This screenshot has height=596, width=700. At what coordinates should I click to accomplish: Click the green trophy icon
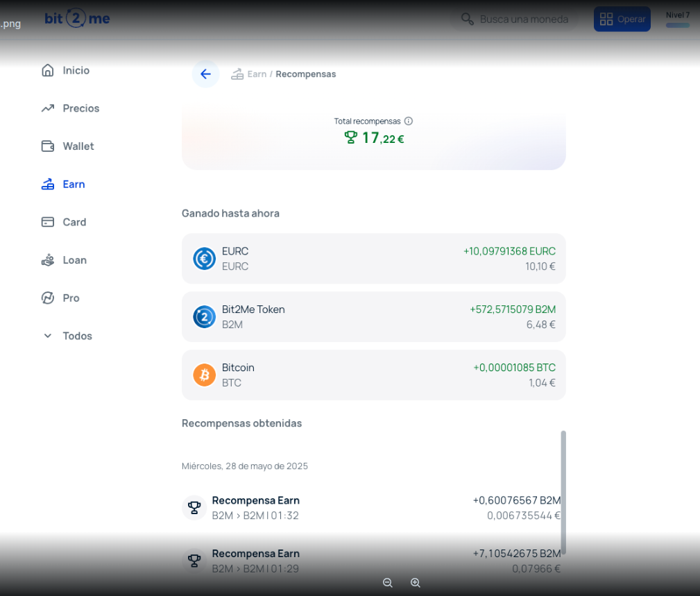pyautogui.click(x=351, y=137)
